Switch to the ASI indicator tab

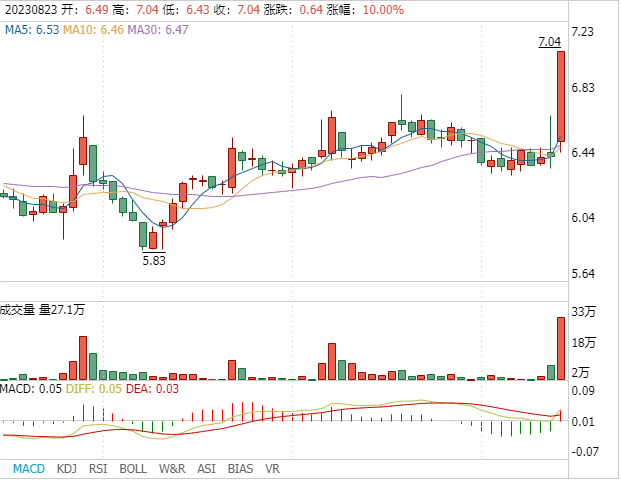click(x=206, y=469)
